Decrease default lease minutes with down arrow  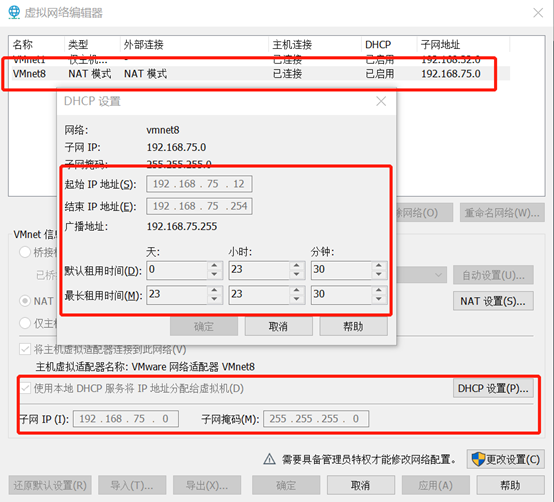[x=379, y=274]
